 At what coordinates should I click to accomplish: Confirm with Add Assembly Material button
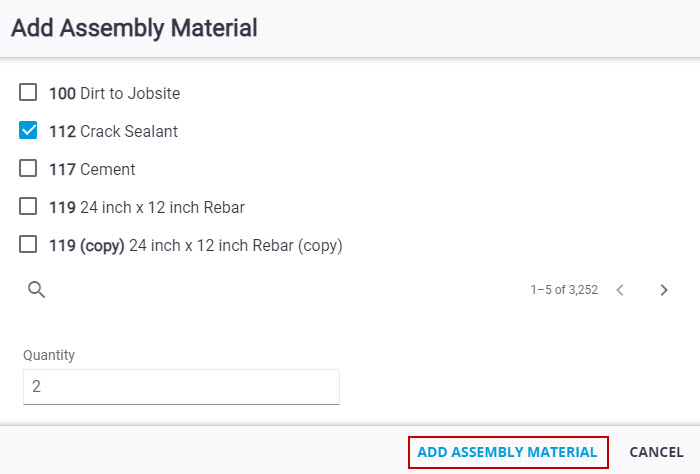tap(508, 452)
